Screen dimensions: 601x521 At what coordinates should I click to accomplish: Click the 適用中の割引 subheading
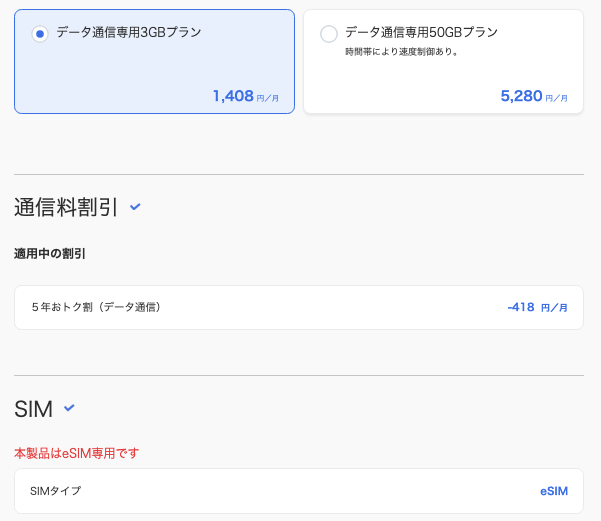pyautogui.click(x=50, y=254)
